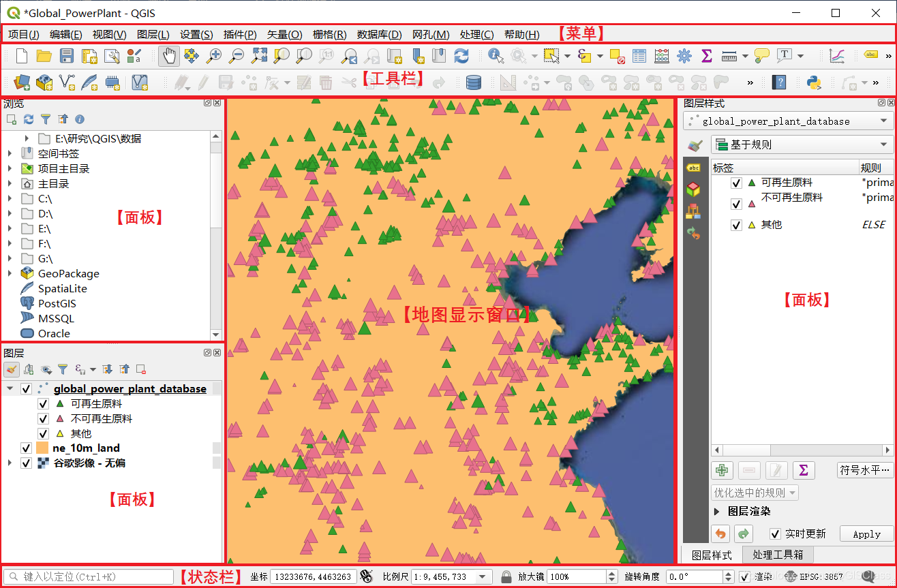Image resolution: width=897 pixels, height=588 pixels.
Task: Create a new GeoPackage layer icon
Action: pos(44,82)
